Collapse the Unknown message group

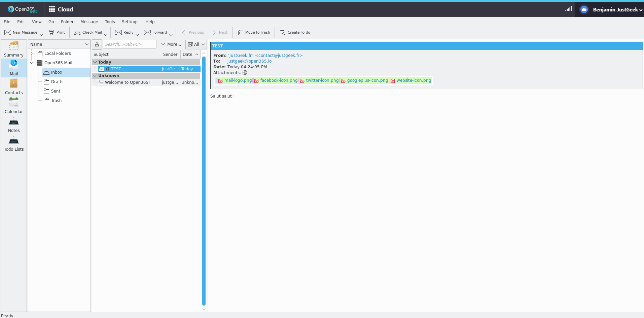pos(95,76)
